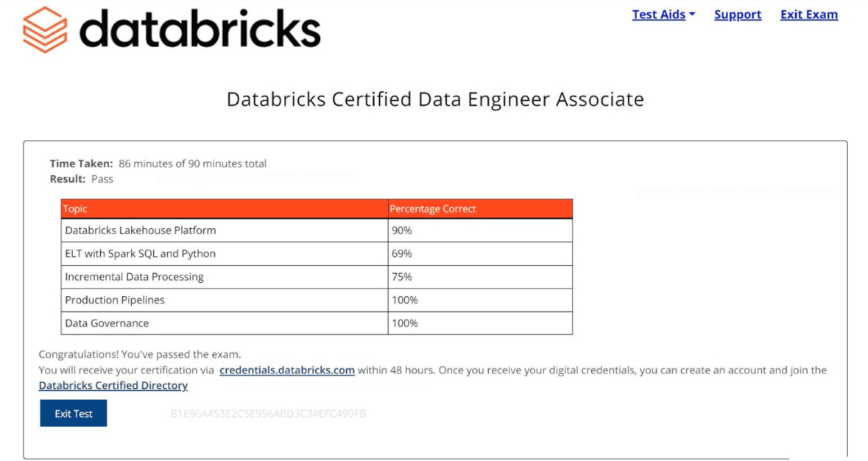Select the Databricks Lakehouse Platform topic row
868x461 pixels.
click(x=140, y=230)
